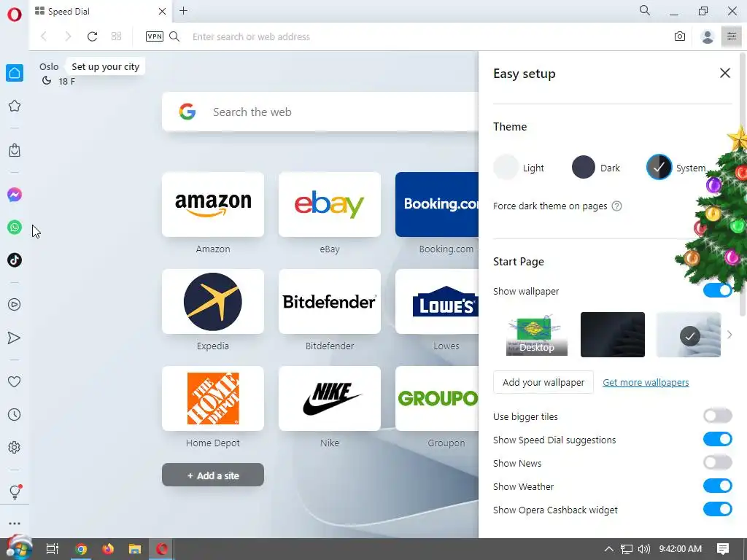The height and width of the screenshot is (560, 747).
Task: Open the Settings gear in sidebar
Action: 15,447
